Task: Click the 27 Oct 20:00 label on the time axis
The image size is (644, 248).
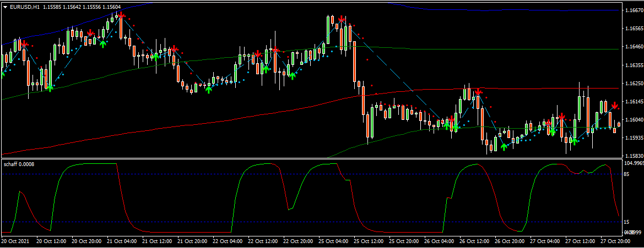Action: tap(617, 241)
